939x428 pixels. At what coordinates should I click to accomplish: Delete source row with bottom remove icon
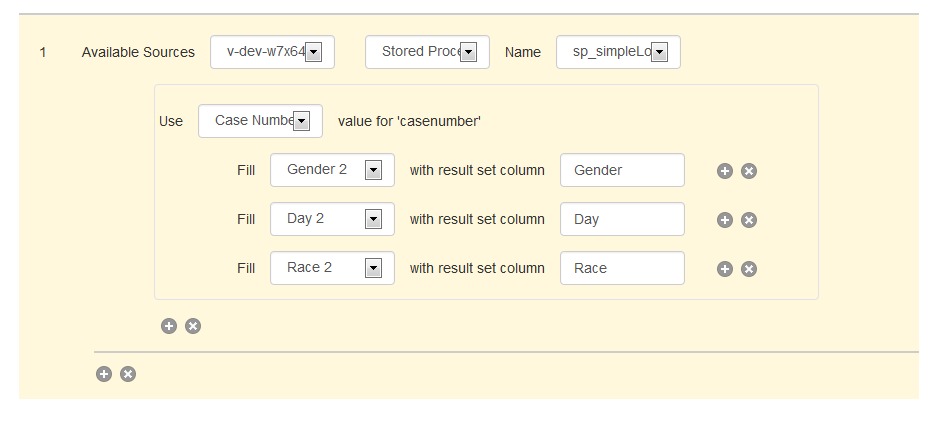pos(128,374)
